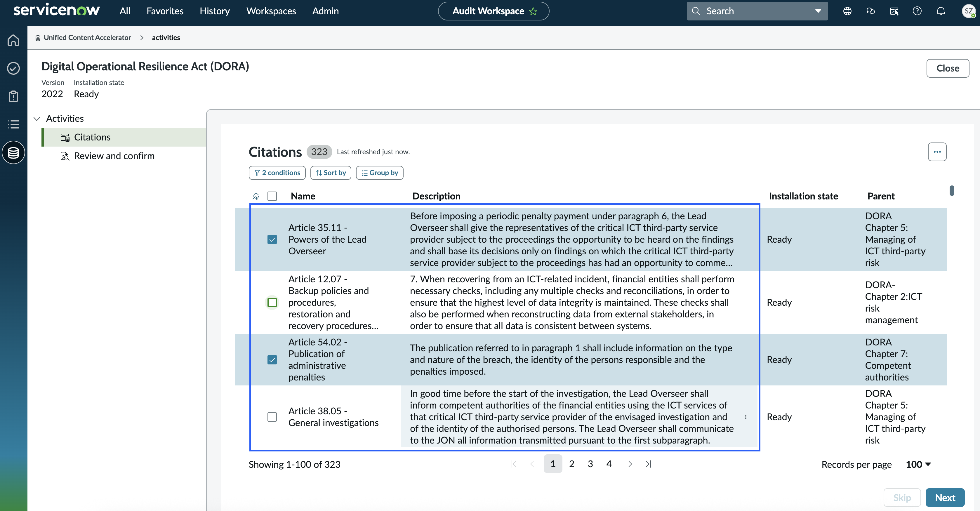Click the checkmark circle sidebar icon

[x=13, y=68]
